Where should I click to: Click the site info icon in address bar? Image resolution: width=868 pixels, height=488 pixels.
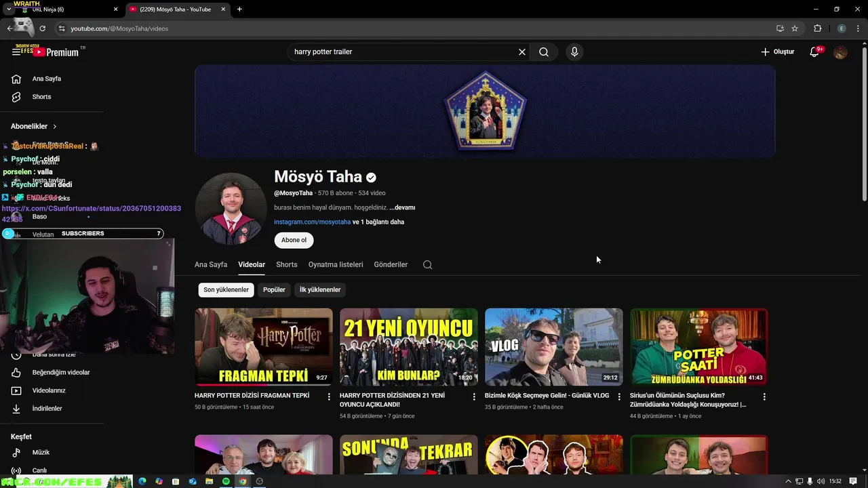click(62, 28)
